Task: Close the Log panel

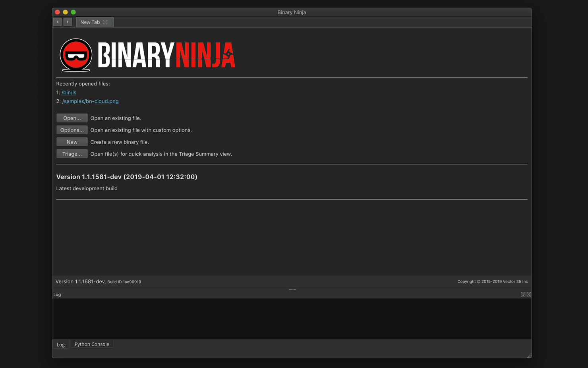Action: [529, 294]
